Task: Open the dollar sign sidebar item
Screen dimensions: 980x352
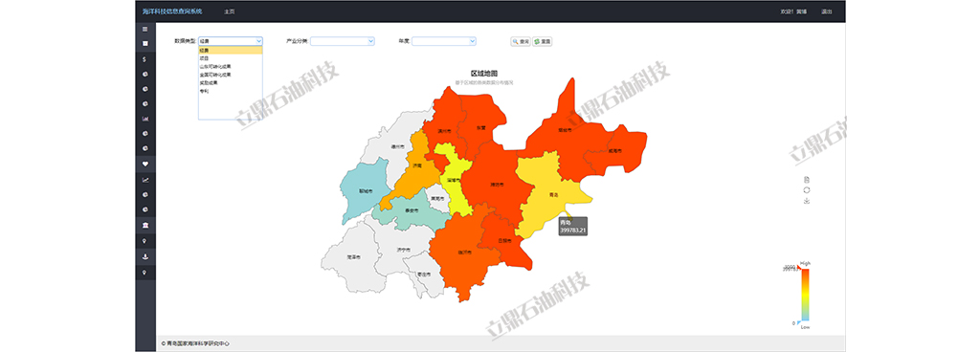Action: point(145,59)
